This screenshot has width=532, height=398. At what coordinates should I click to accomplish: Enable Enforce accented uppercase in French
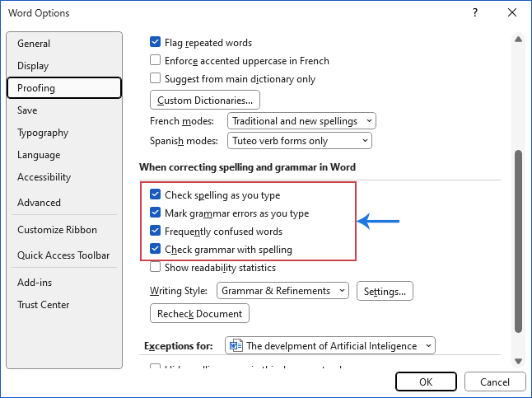point(155,60)
